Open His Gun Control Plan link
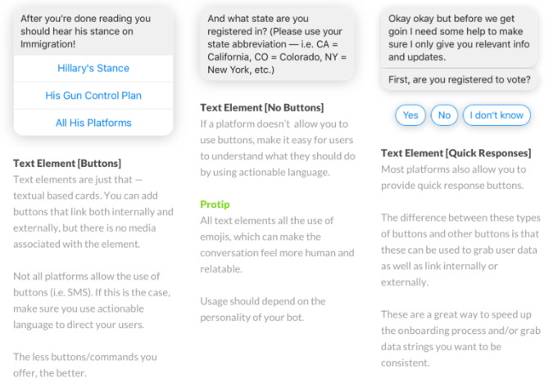 (x=93, y=96)
